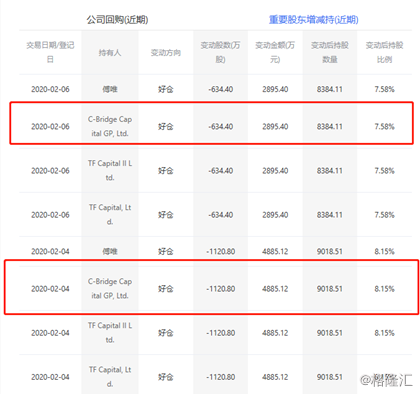The image size is (420, 394).
Task: Select amount 2895.40 in the 傅唯 row
Action: 275,89
